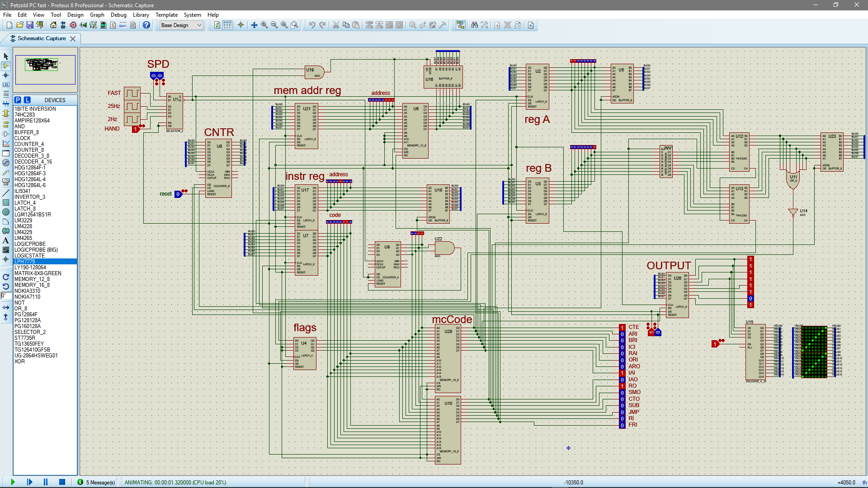Create a new project with the New icon
The image size is (868, 488).
9,25
